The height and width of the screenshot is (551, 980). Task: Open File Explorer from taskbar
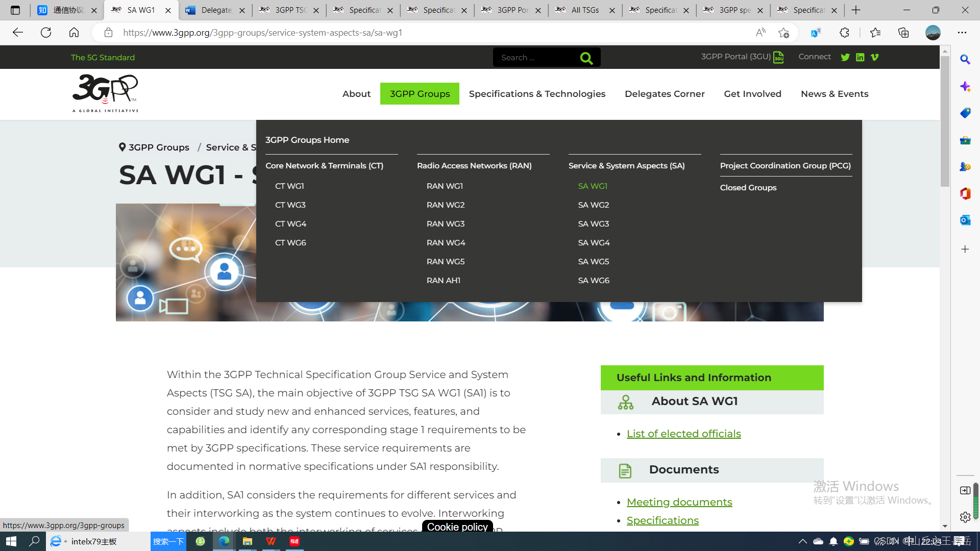[x=248, y=541]
